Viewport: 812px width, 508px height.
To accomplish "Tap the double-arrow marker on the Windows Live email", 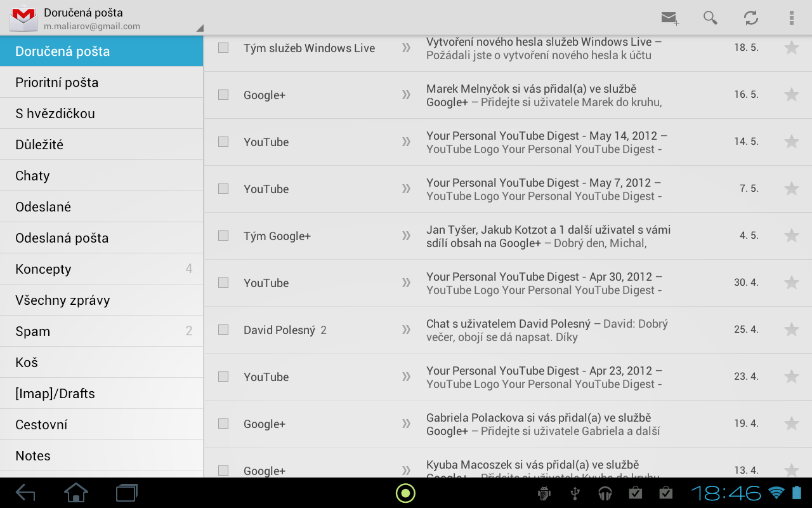I will (x=405, y=48).
